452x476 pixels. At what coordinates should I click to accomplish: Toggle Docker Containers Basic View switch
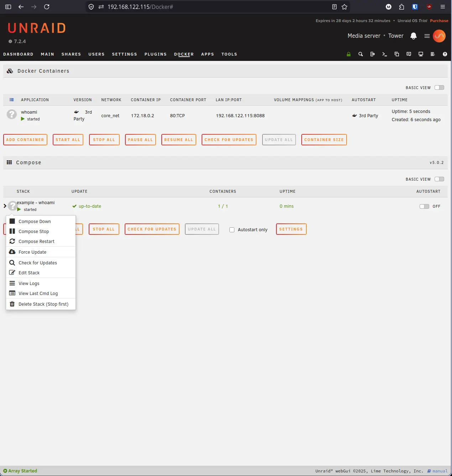[439, 88]
